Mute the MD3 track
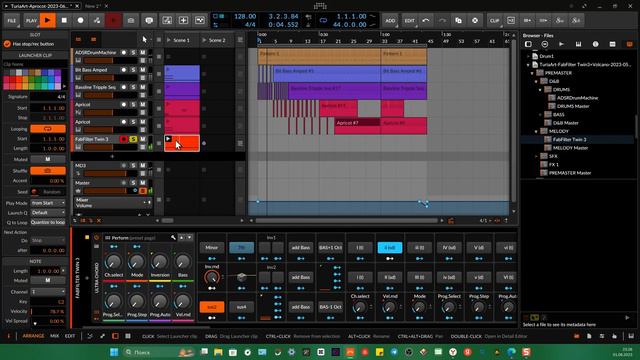The image size is (640, 360). pos(142,165)
